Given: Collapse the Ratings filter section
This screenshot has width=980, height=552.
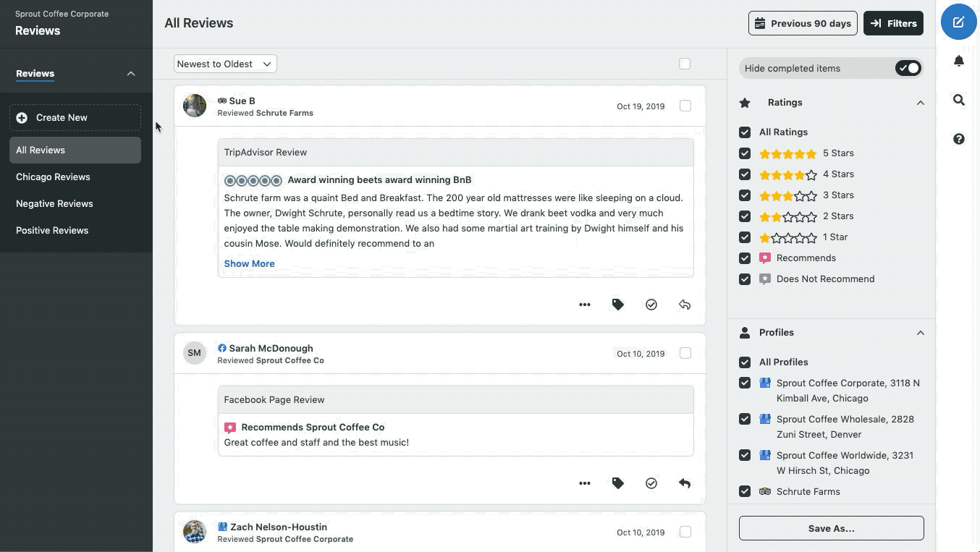Looking at the screenshot, I should [921, 103].
